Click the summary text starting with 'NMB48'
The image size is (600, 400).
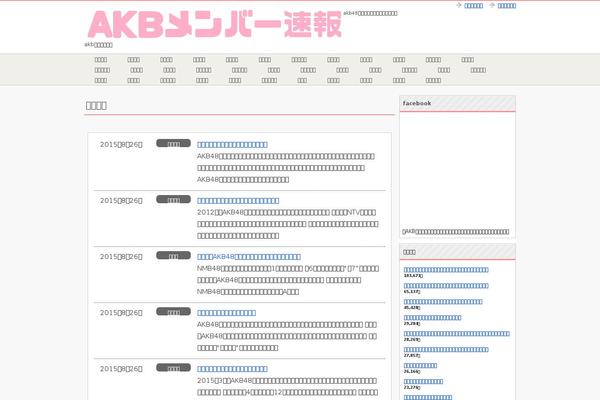(288, 280)
